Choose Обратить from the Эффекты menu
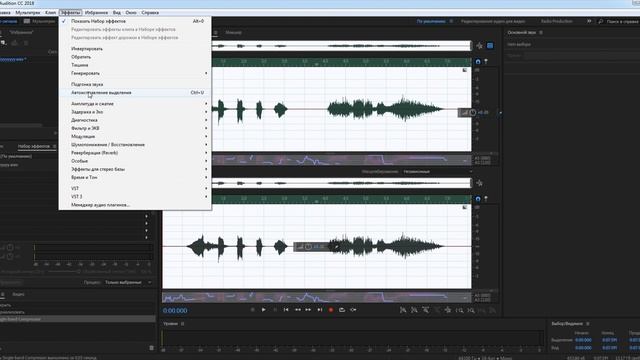 (x=135, y=57)
